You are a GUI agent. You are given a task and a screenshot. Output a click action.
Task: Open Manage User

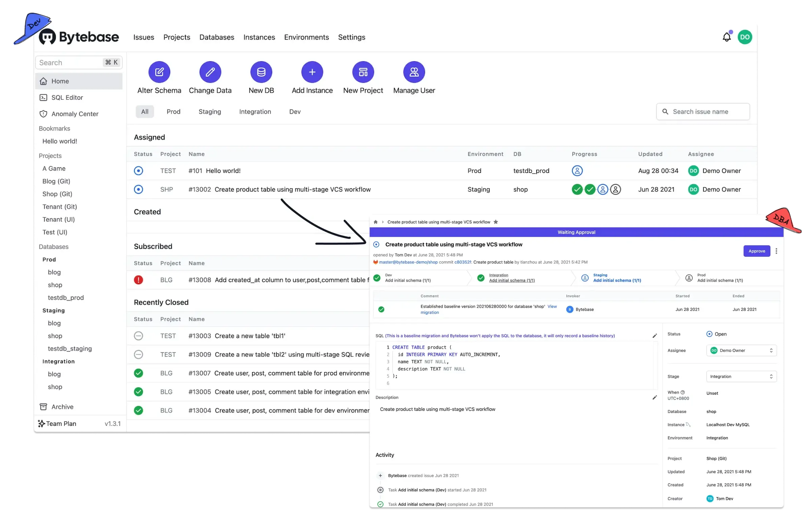(414, 72)
